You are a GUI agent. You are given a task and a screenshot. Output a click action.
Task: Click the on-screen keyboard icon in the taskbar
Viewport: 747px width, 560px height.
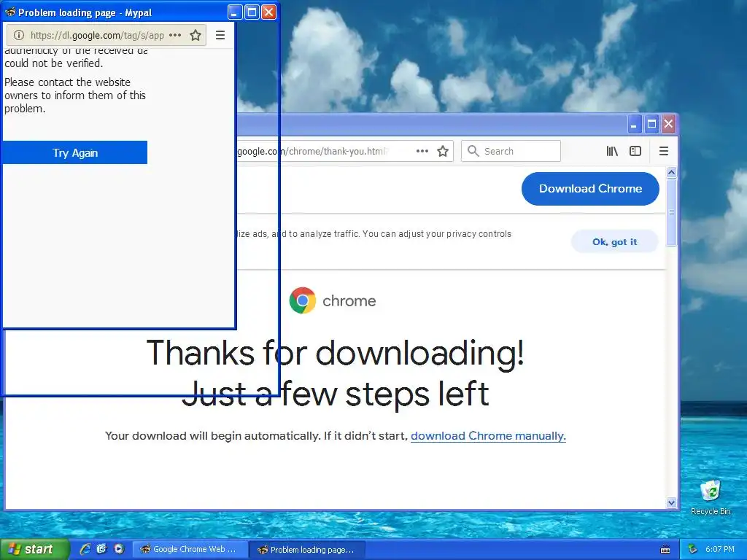tap(665, 550)
